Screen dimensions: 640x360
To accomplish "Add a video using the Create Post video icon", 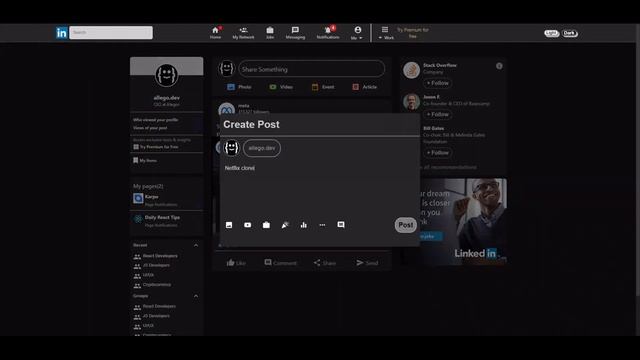I will click(248, 225).
